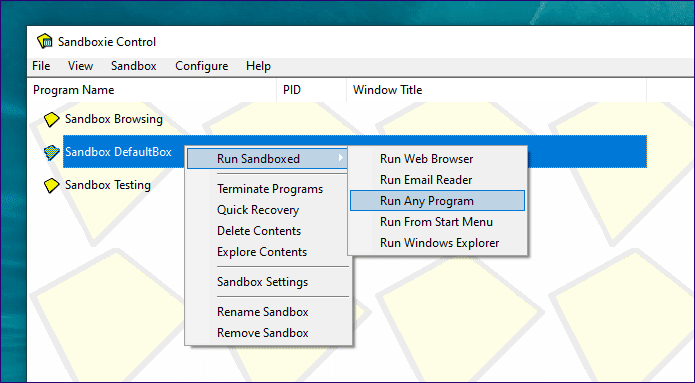695x383 pixels.
Task: Choose Terminate Programs from context menu
Action: (268, 189)
